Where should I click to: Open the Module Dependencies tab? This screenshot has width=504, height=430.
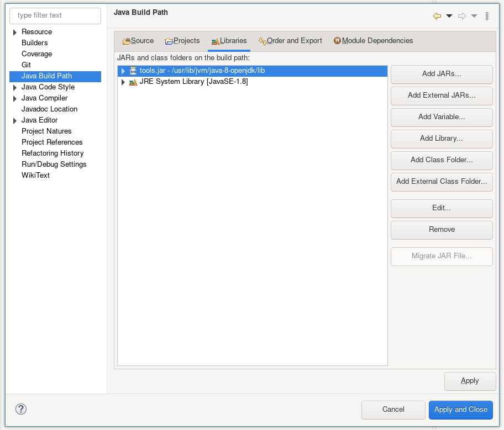(x=374, y=41)
